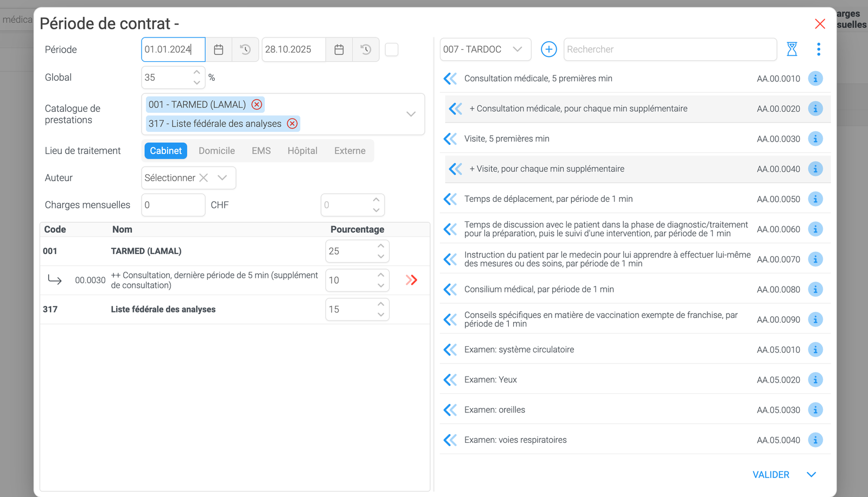Clear the Auteur selection with X

(x=203, y=178)
